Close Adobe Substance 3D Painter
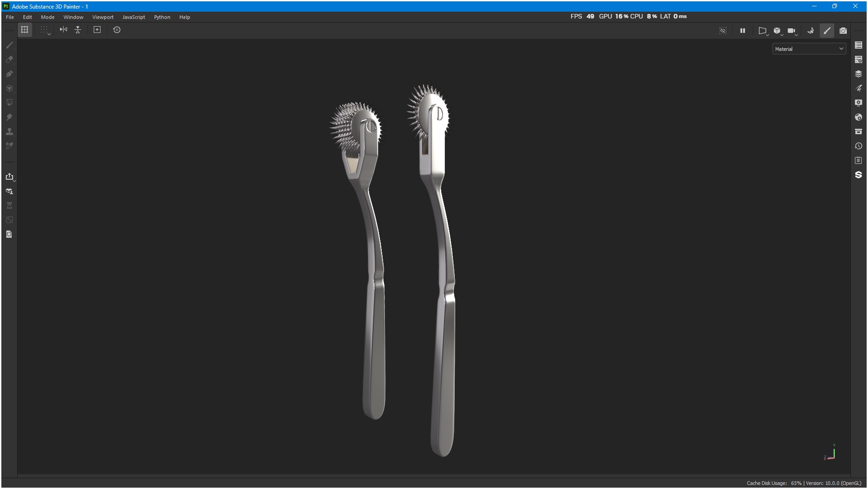 coord(855,6)
